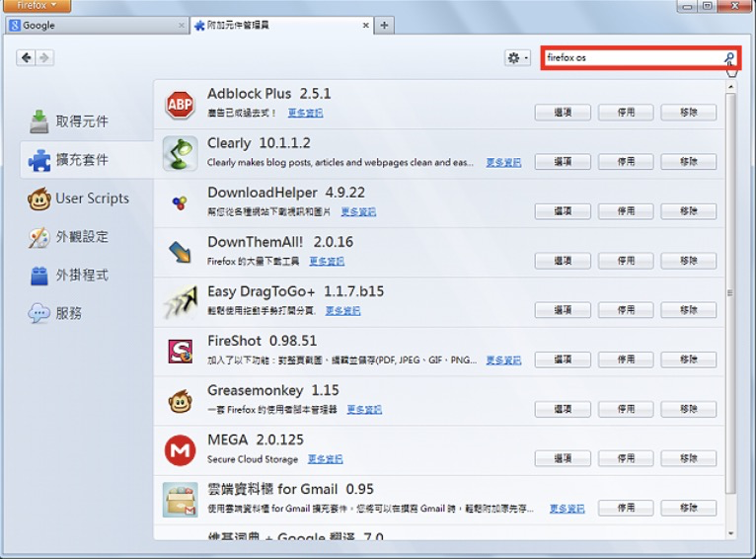The height and width of the screenshot is (559, 756).
Task: Open 更多資訊 link for 雲端資料櫃 for Gmail
Action: tap(567, 509)
